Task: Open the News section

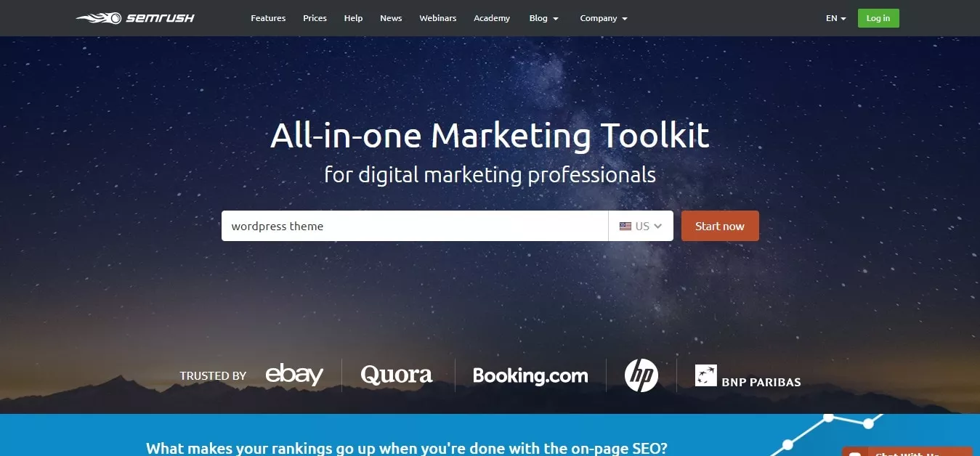Action: (391, 18)
